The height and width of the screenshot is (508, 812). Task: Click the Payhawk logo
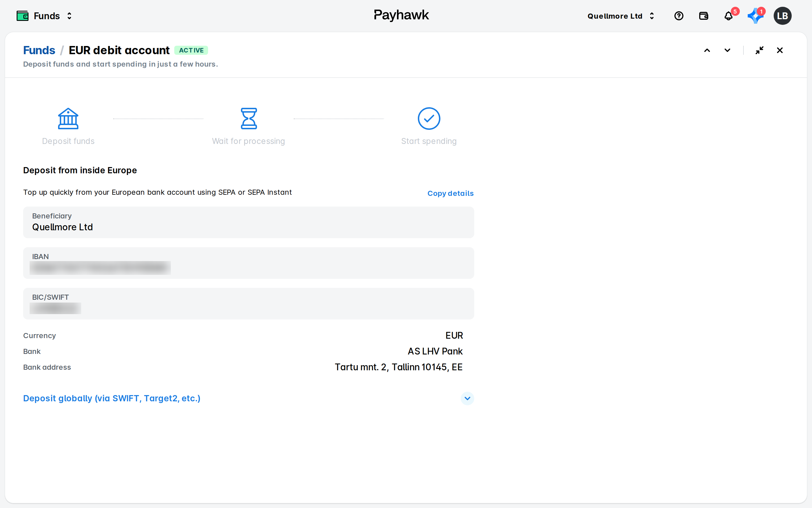click(x=401, y=15)
